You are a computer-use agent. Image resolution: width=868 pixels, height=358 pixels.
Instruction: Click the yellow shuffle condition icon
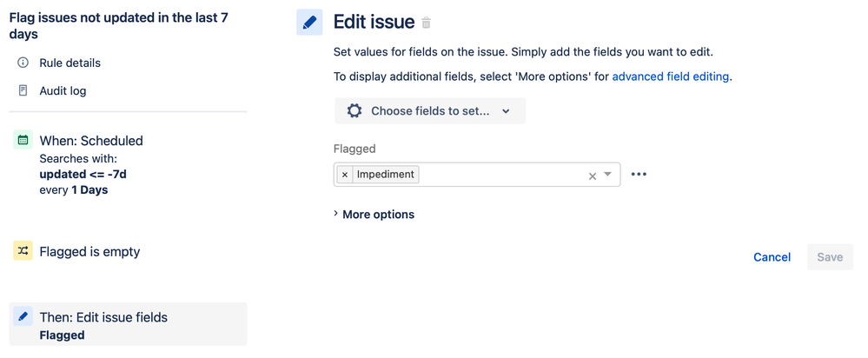click(x=23, y=250)
